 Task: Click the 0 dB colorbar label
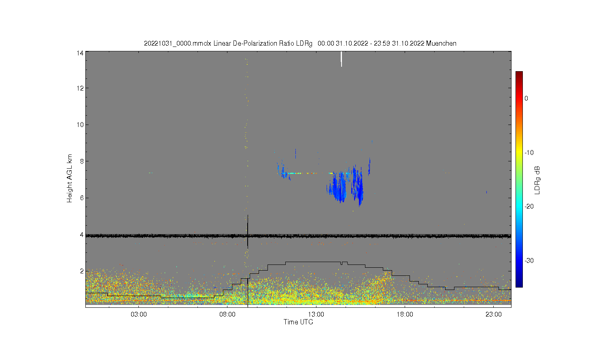click(x=526, y=98)
